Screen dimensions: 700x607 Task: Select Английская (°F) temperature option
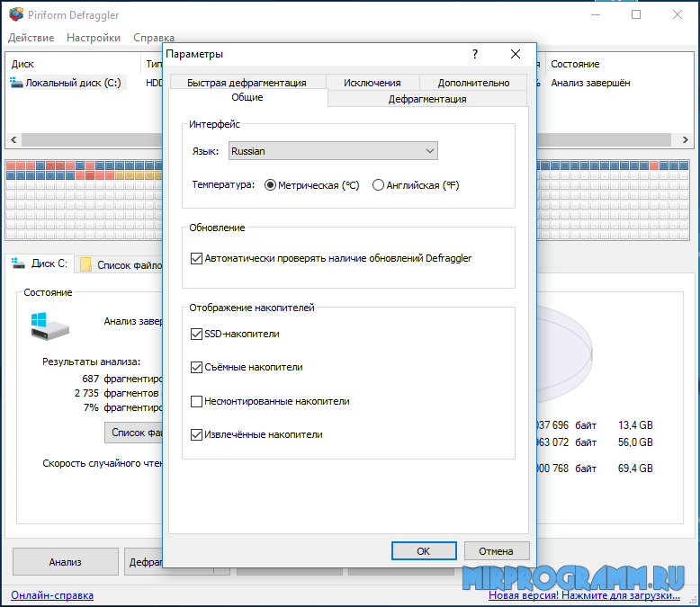pos(416,184)
